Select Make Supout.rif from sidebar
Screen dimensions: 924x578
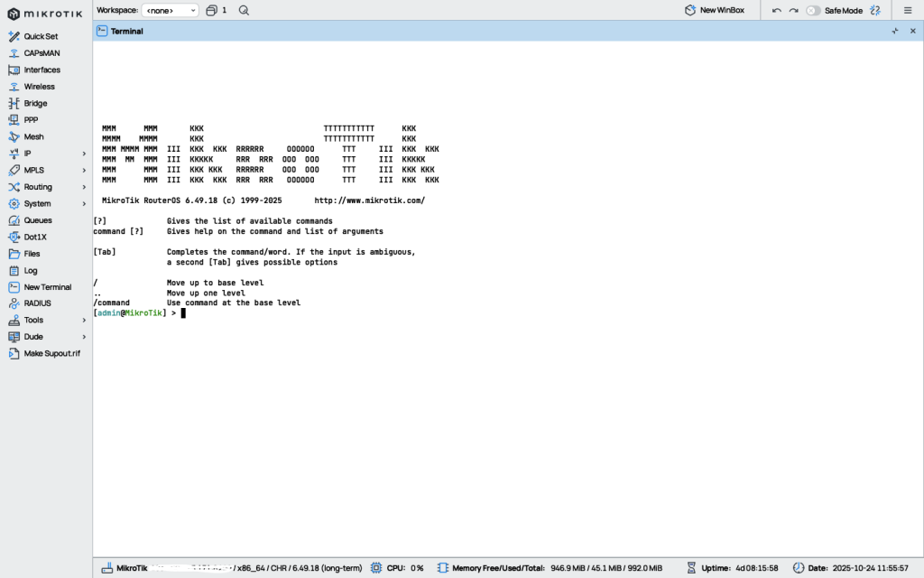click(x=51, y=353)
